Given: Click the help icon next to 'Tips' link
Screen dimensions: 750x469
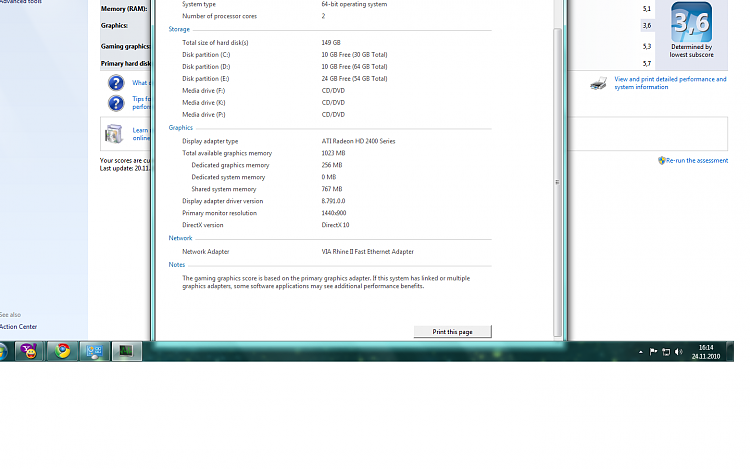Looking at the screenshot, I should pos(116,103).
